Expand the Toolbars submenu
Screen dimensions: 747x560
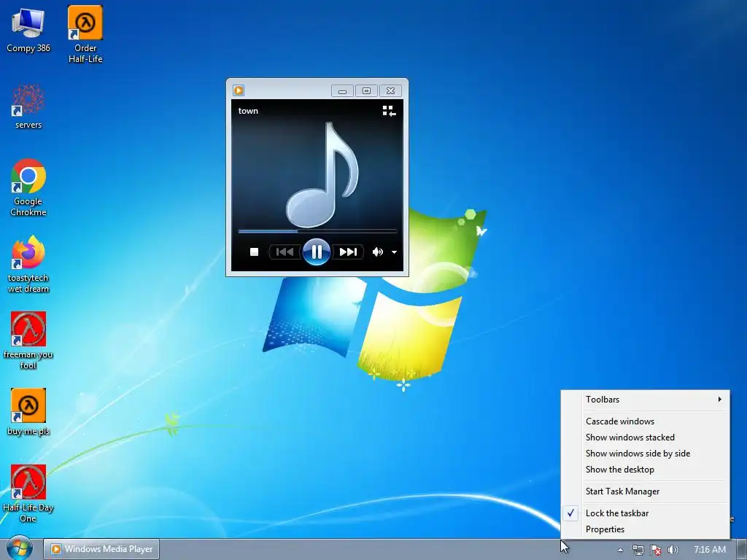(x=646, y=400)
